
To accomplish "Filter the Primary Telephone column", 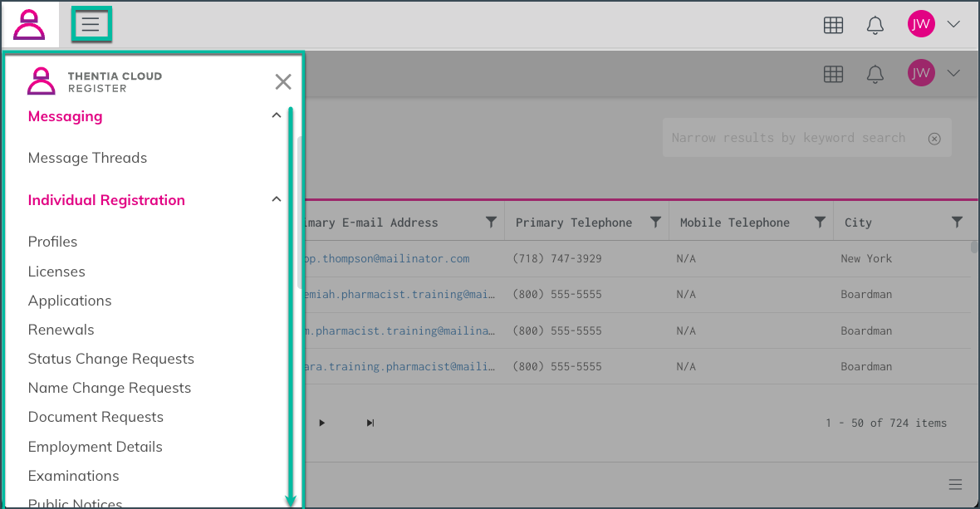I will coord(655,223).
